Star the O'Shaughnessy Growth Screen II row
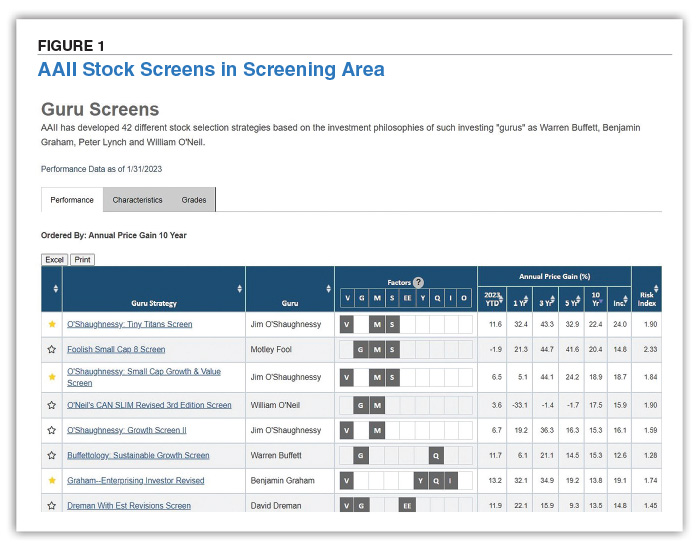This screenshot has height=548, width=700. pos(52,430)
